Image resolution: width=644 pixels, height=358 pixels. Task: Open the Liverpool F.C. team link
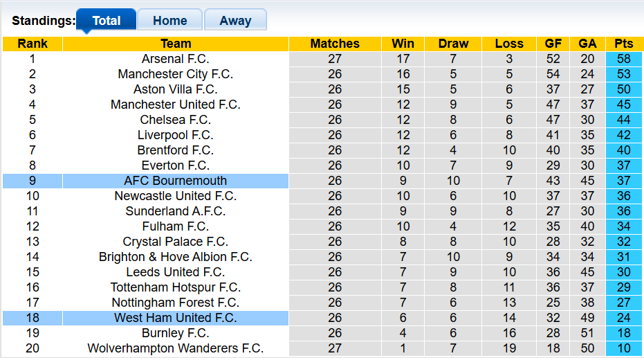(175, 135)
